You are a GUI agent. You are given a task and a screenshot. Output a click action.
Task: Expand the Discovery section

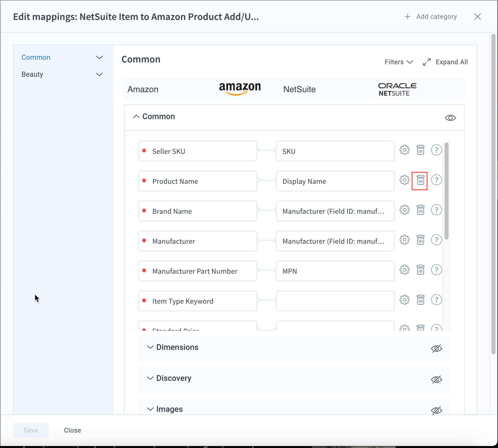click(150, 378)
